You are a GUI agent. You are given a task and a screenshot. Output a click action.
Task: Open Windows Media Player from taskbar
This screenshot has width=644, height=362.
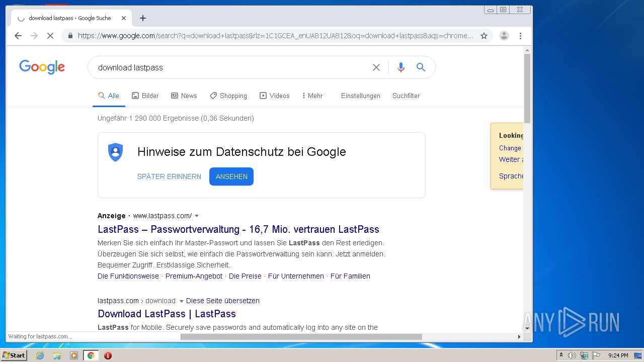(x=74, y=355)
